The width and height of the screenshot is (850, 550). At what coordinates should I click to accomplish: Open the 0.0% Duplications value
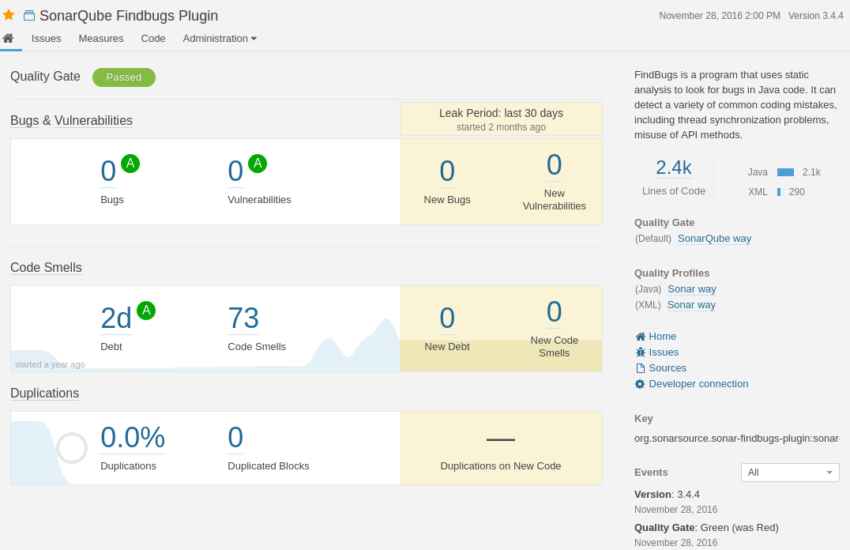coord(132,437)
